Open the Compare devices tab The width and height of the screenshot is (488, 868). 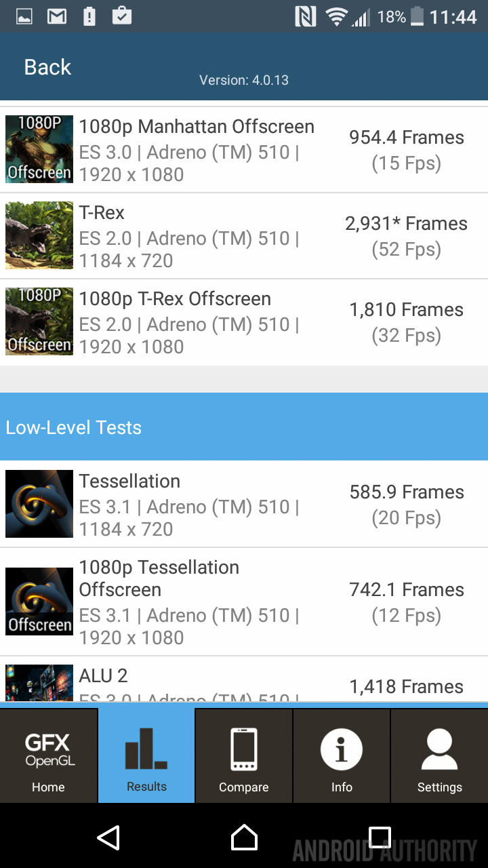(x=244, y=756)
